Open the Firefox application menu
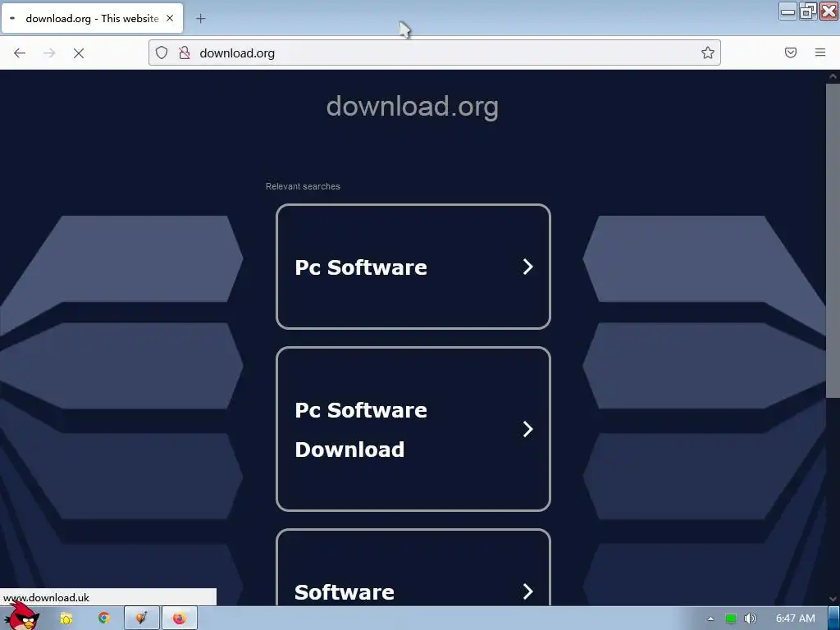840x630 pixels. click(x=820, y=52)
